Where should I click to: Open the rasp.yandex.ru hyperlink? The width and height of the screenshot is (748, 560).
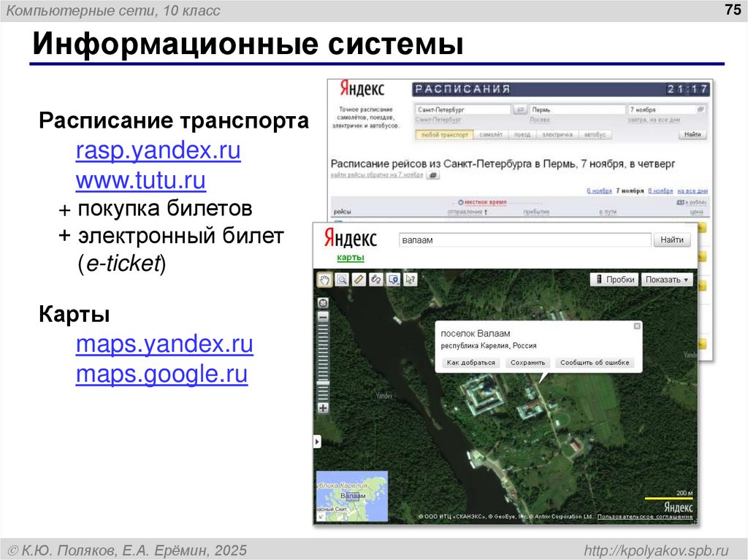pyautogui.click(x=158, y=150)
